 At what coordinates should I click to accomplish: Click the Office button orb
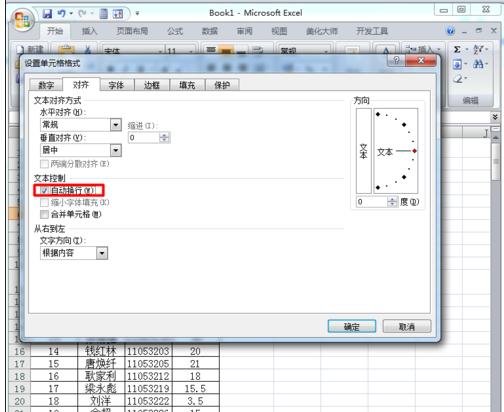pyautogui.click(x=22, y=20)
